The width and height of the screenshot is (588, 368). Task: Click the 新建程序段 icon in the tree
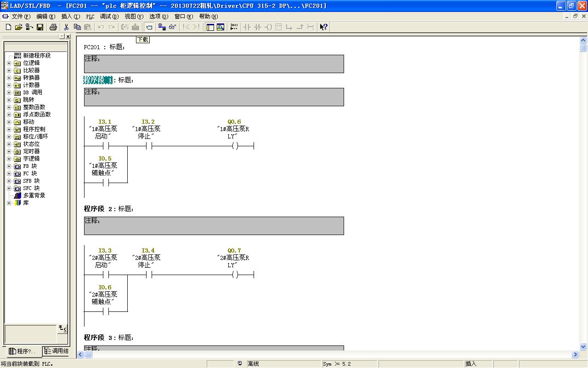[17, 56]
